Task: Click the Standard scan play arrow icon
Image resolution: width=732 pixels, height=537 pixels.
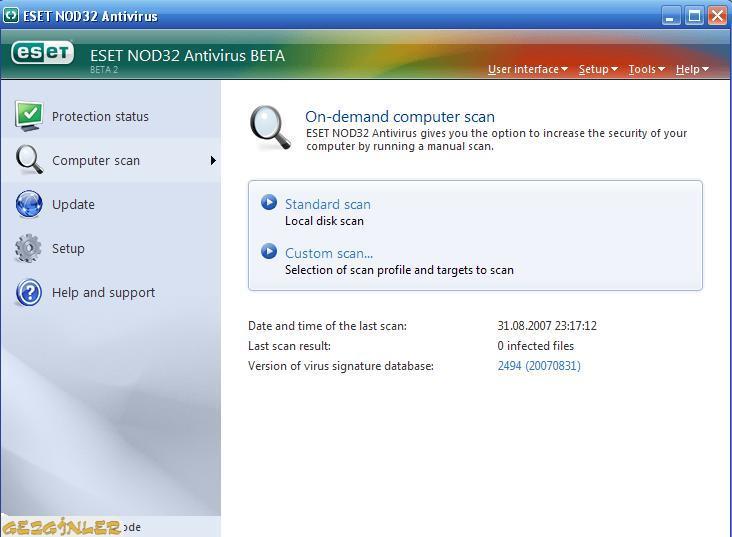Action: (269, 202)
